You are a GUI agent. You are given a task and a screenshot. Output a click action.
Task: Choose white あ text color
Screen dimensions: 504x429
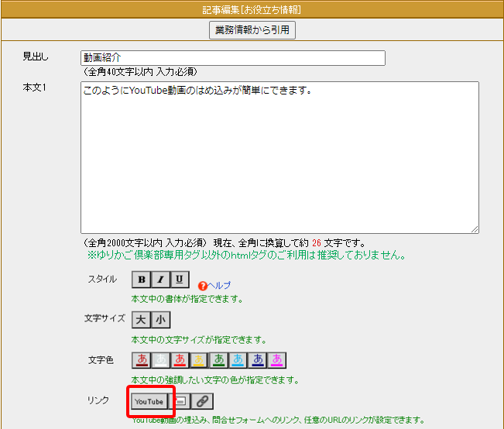click(161, 360)
